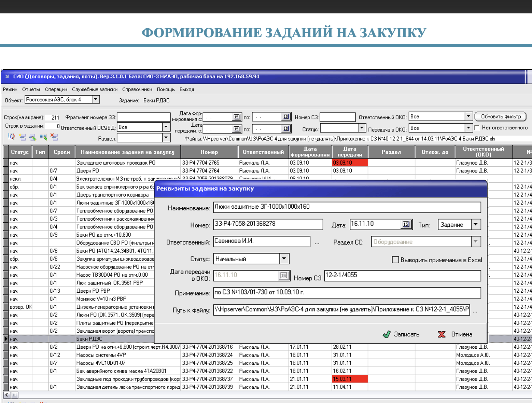Viewport: 532px width, 403px height.
Task: Click the 'Номер СЗ' filter input field
Action: [338, 117]
